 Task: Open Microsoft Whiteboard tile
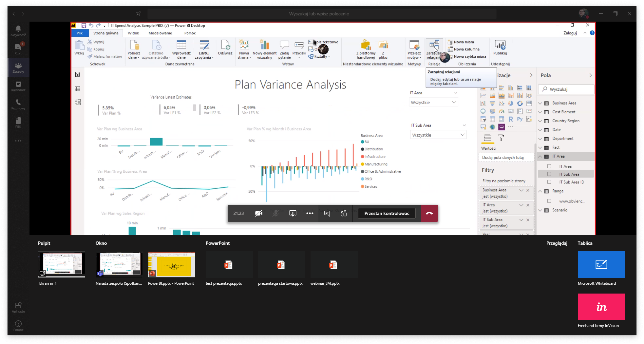(601, 265)
